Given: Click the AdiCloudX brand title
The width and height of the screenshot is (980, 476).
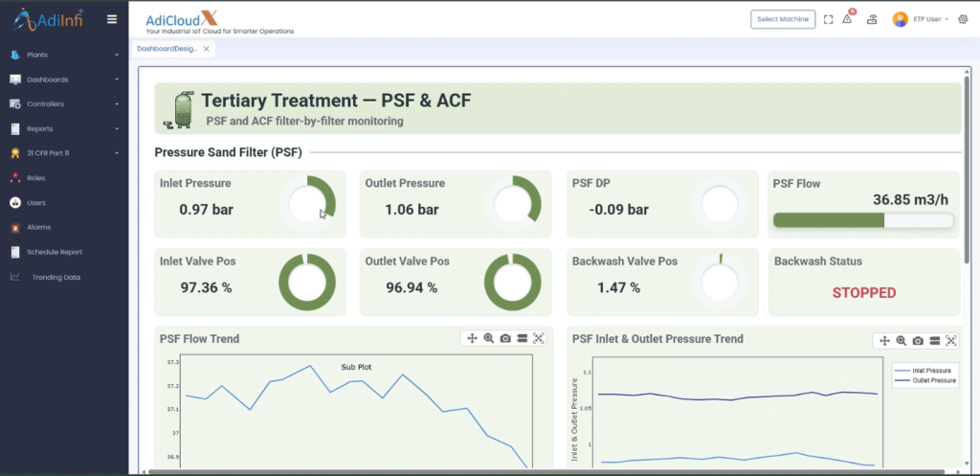Looking at the screenshot, I should tap(182, 19).
